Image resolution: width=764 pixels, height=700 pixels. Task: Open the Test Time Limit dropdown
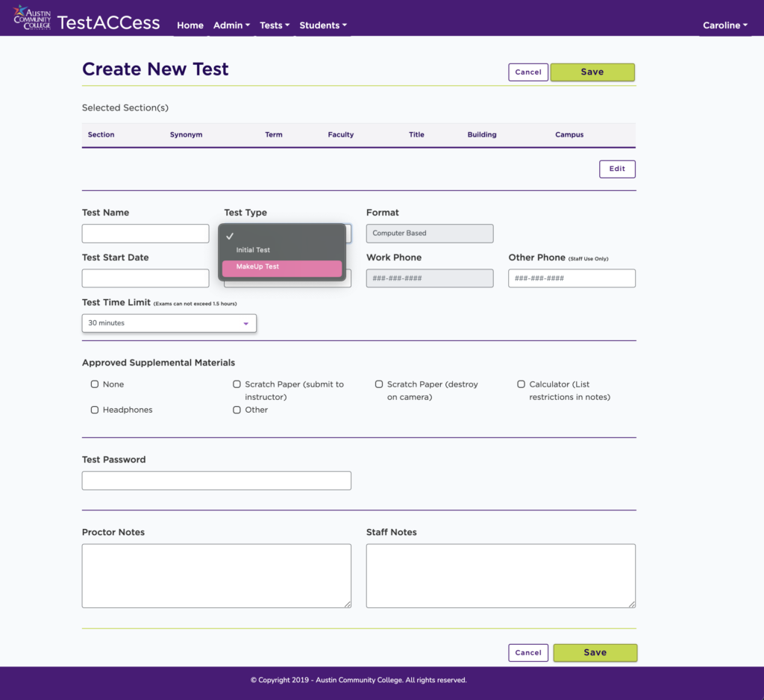169,323
